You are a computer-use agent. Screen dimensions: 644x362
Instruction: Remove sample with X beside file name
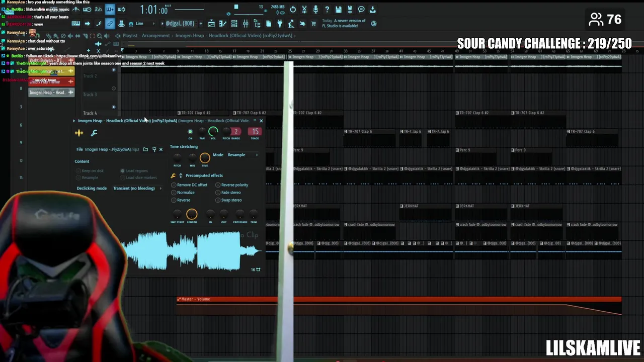pyautogui.click(x=161, y=149)
